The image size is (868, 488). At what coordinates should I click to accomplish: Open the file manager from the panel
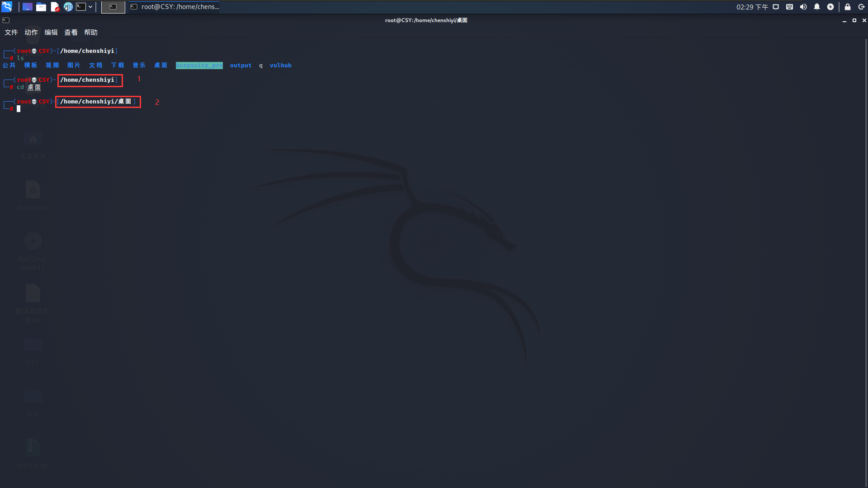(41, 7)
